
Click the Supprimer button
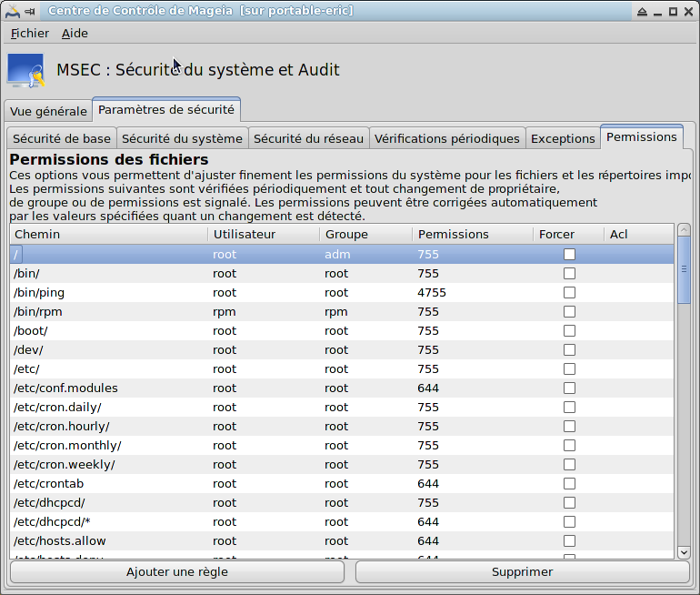[523, 571]
